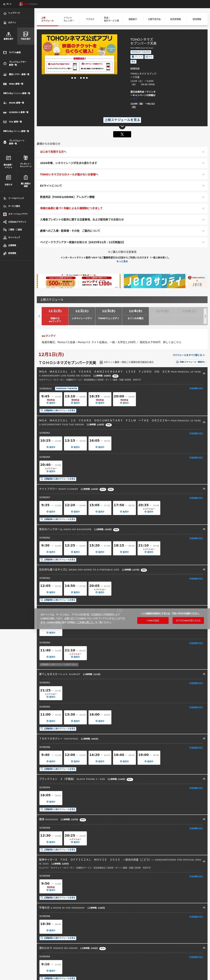The height and width of the screenshot is (980, 210).
Task: Accept cookies with 全てのCookieを受け入れる
Action: (x=188, y=621)
